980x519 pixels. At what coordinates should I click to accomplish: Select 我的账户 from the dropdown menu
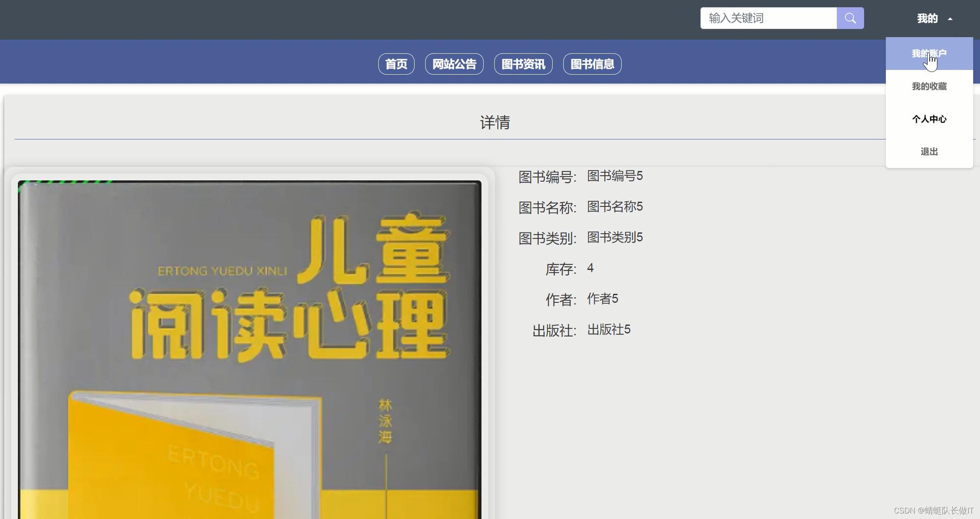pos(929,54)
